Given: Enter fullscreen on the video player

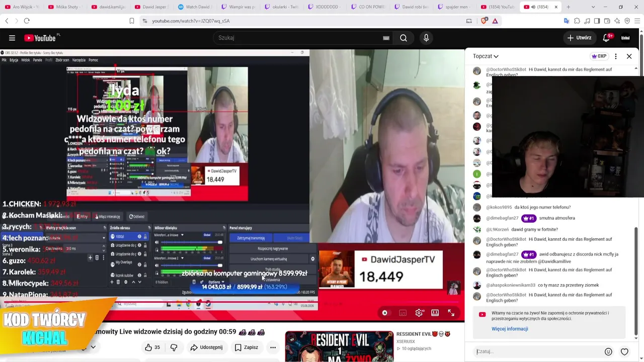Looking at the screenshot, I should 451,313.
